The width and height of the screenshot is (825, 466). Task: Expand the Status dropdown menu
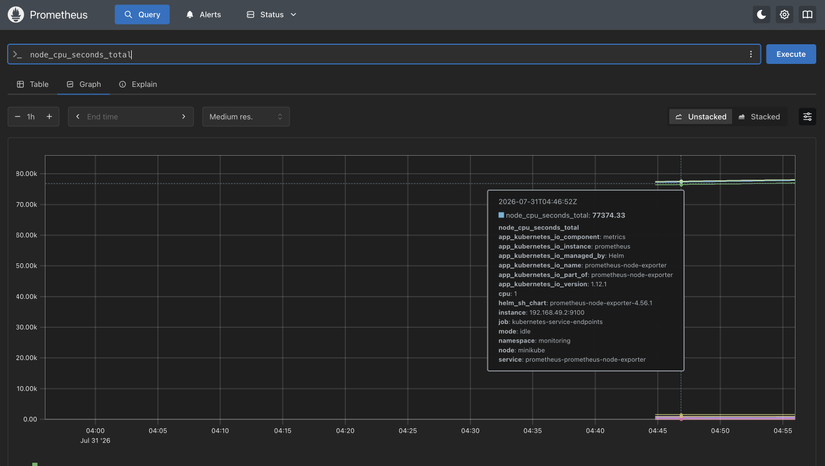(x=271, y=15)
